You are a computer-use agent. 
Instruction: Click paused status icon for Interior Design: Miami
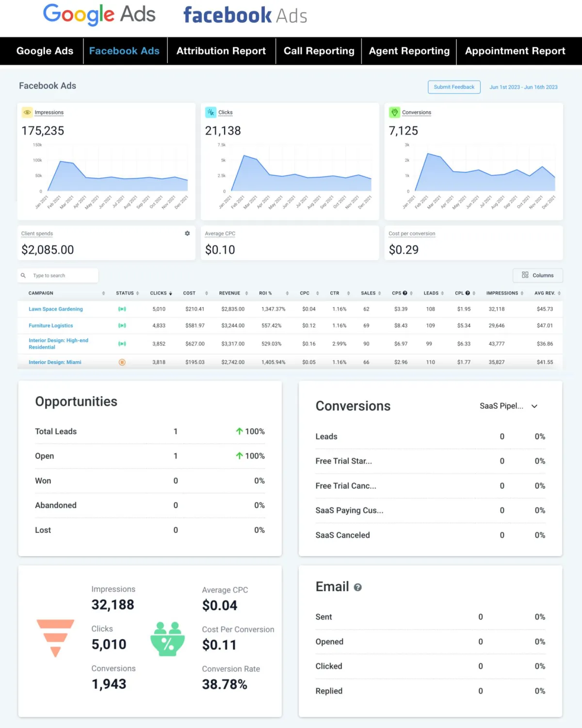click(x=122, y=362)
